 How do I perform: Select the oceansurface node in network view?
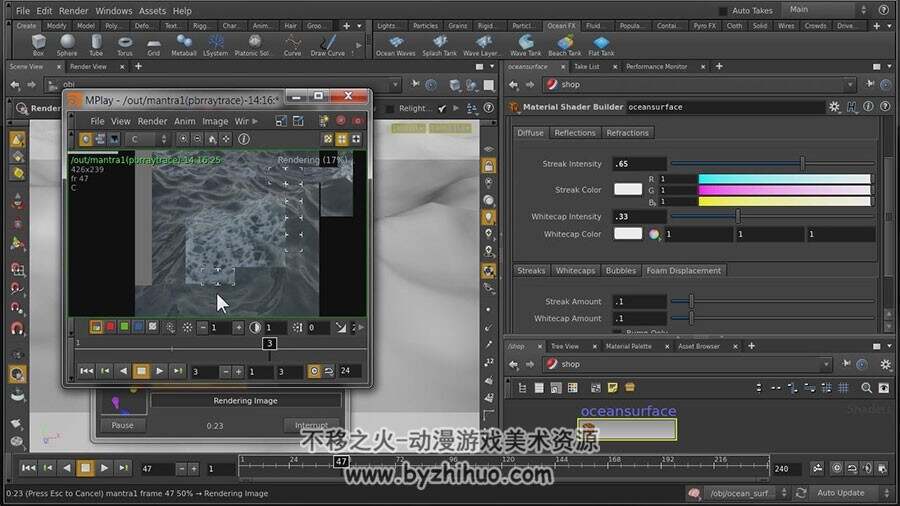(x=627, y=429)
